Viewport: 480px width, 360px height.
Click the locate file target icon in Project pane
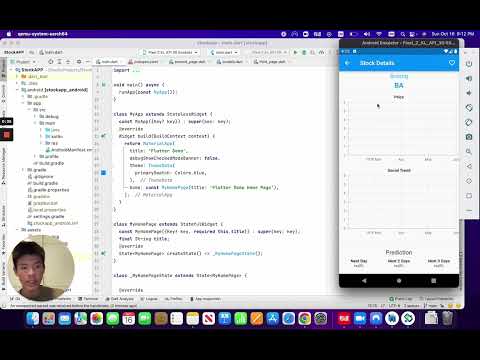51,62
